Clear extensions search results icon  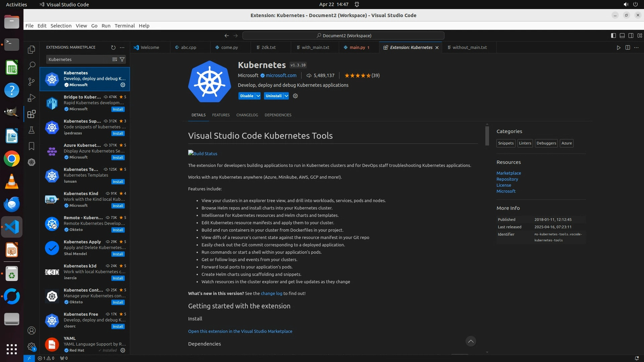tap(115, 59)
